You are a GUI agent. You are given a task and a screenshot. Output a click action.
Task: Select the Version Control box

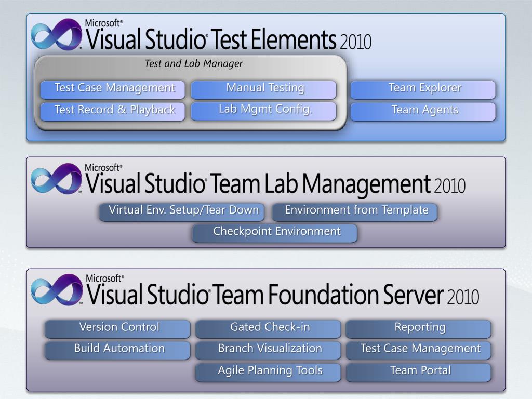(x=117, y=328)
